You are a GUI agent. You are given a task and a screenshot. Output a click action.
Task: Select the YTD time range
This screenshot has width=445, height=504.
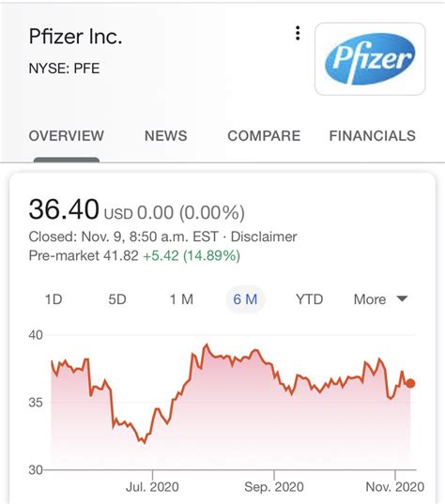coord(309,299)
